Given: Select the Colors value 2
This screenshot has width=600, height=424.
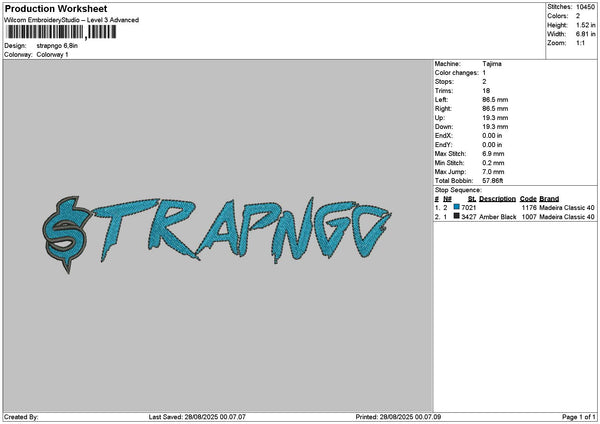Looking at the screenshot, I should (578, 16).
